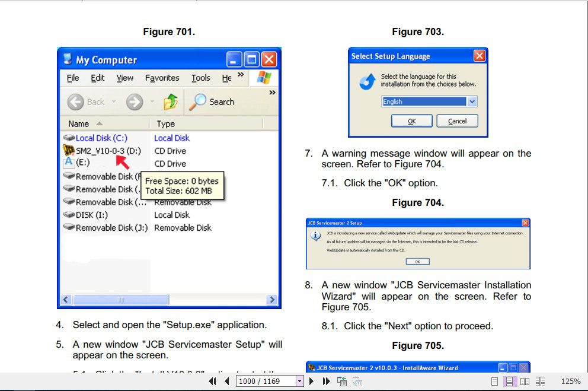588x391 pixels.
Task: Click the drive icon of Local Disk (C:)
Action: coord(69,138)
